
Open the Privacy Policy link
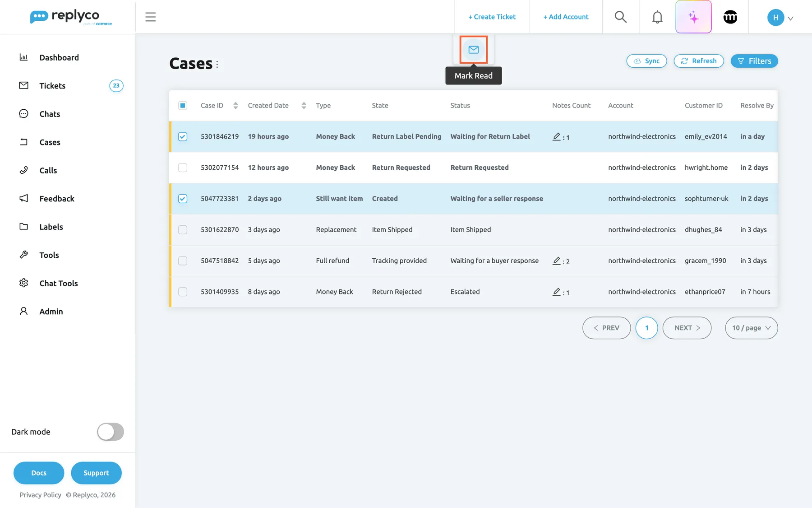[x=41, y=495]
